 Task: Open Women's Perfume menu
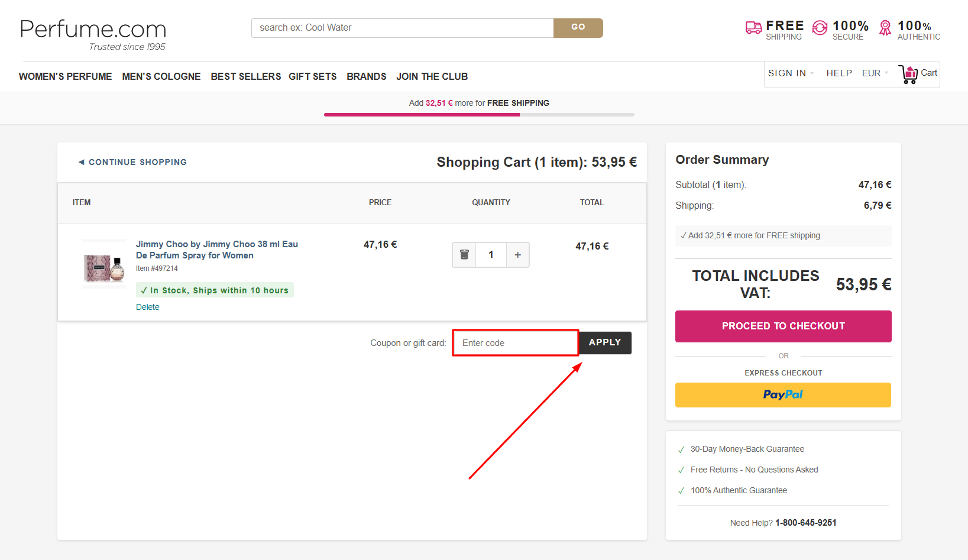[x=65, y=76]
